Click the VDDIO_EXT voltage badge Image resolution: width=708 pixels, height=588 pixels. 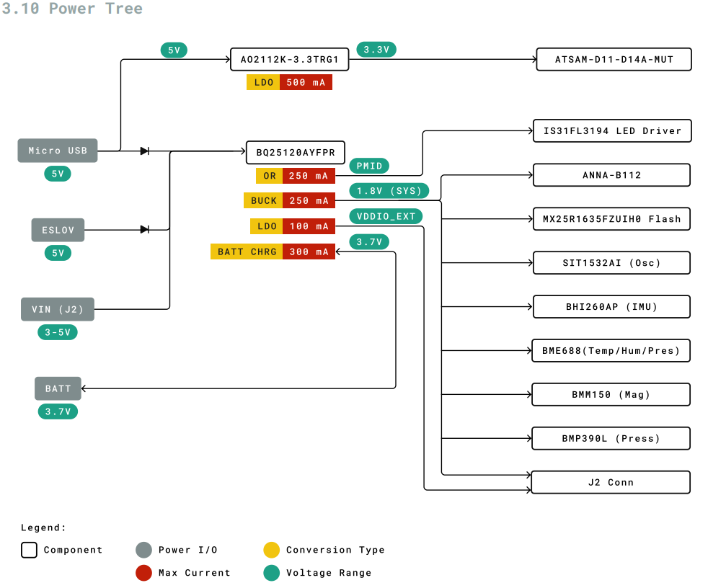pos(386,216)
